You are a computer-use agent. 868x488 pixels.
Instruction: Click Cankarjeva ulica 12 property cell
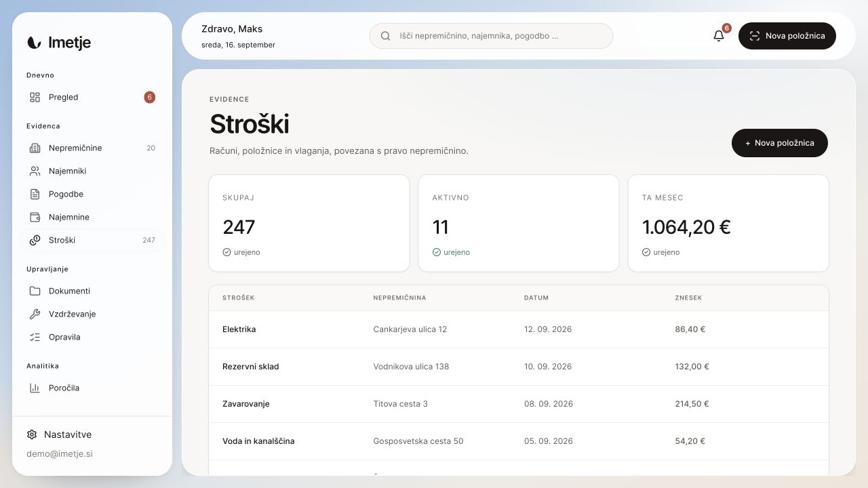(410, 329)
